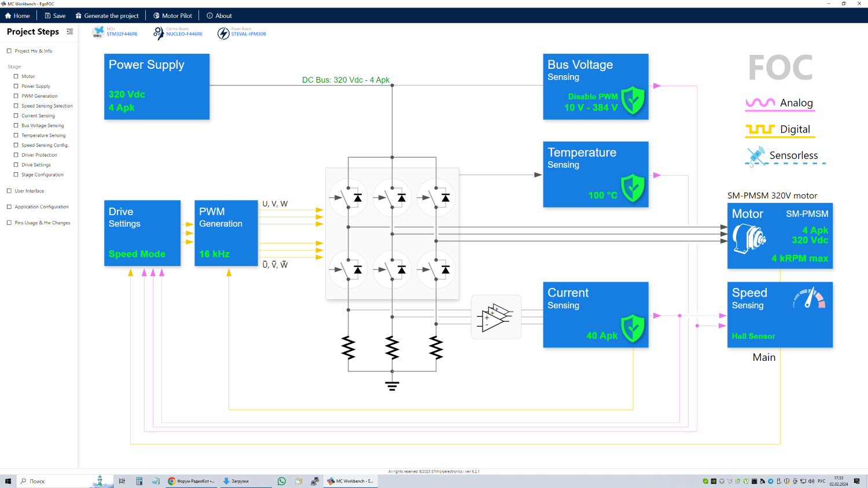
Task: Open the Drive Settings block
Action: pos(142,233)
